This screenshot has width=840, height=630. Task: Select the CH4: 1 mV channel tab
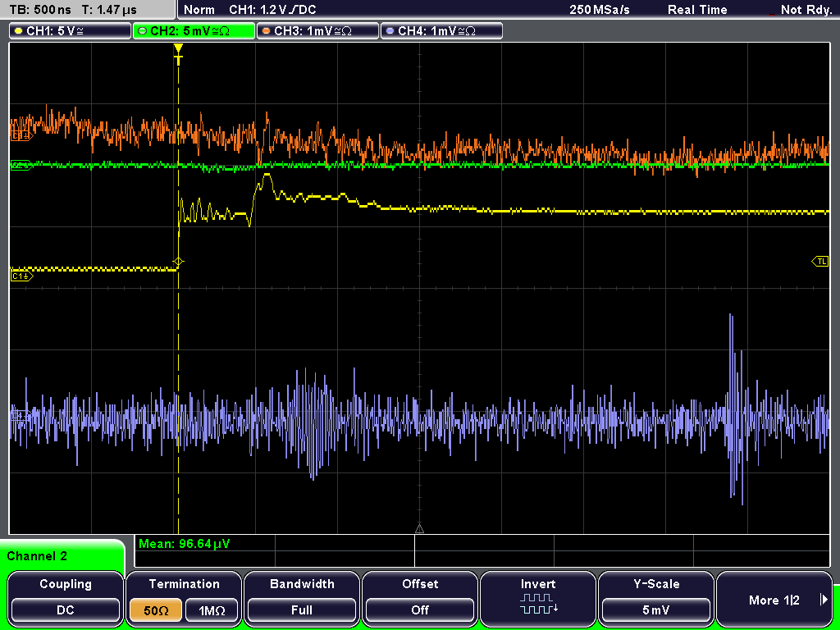[x=441, y=31]
